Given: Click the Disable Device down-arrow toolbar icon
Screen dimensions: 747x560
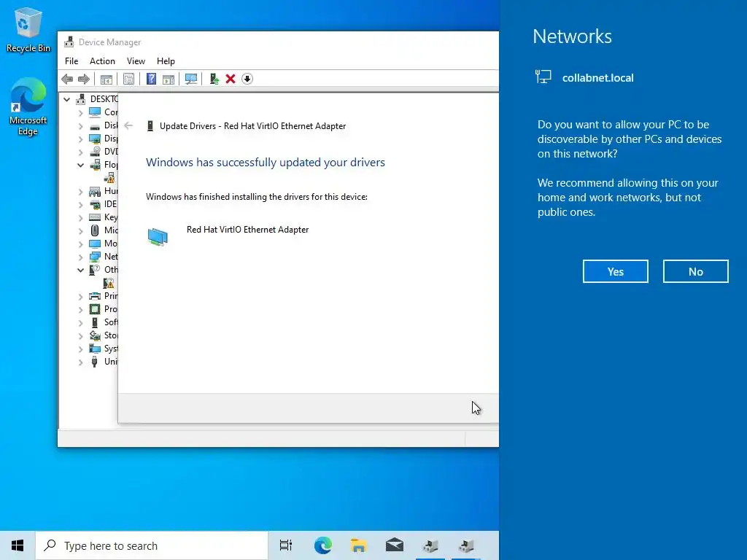Looking at the screenshot, I should tap(247, 79).
